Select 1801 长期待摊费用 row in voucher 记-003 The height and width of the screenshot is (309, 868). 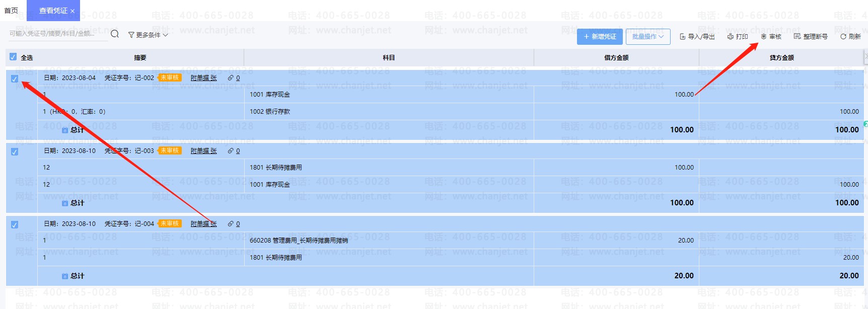[x=450, y=168]
